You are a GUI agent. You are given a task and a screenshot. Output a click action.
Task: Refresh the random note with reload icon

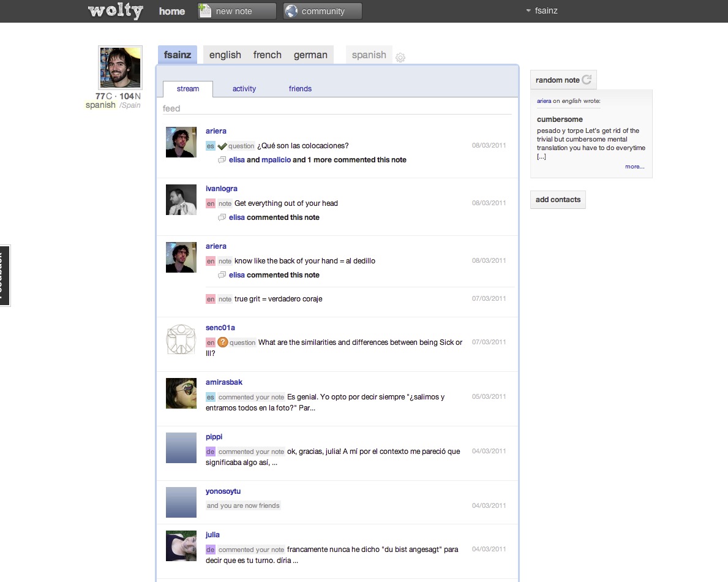(x=587, y=80)
